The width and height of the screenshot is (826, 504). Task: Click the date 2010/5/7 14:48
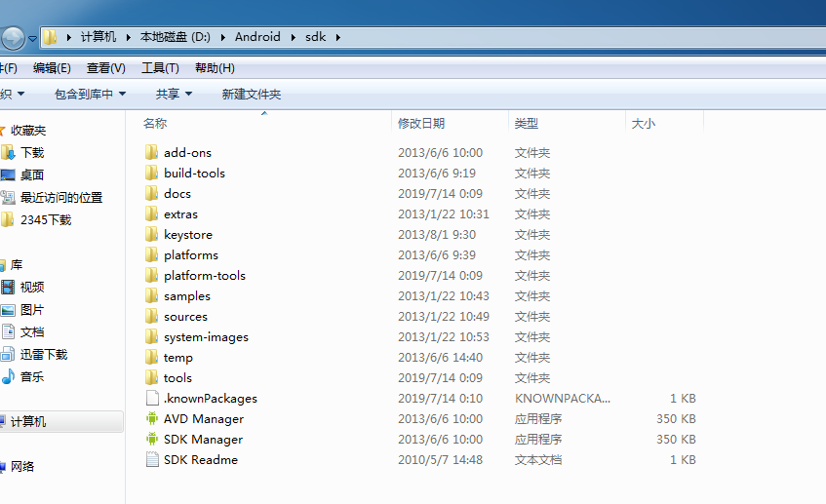click(440, 460)
